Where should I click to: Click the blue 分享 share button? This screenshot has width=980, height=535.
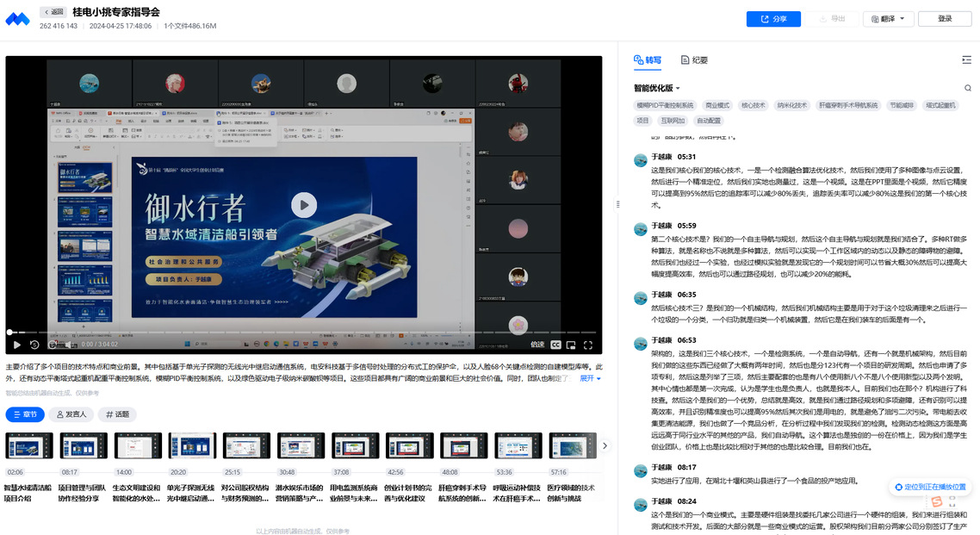(772, 19)
